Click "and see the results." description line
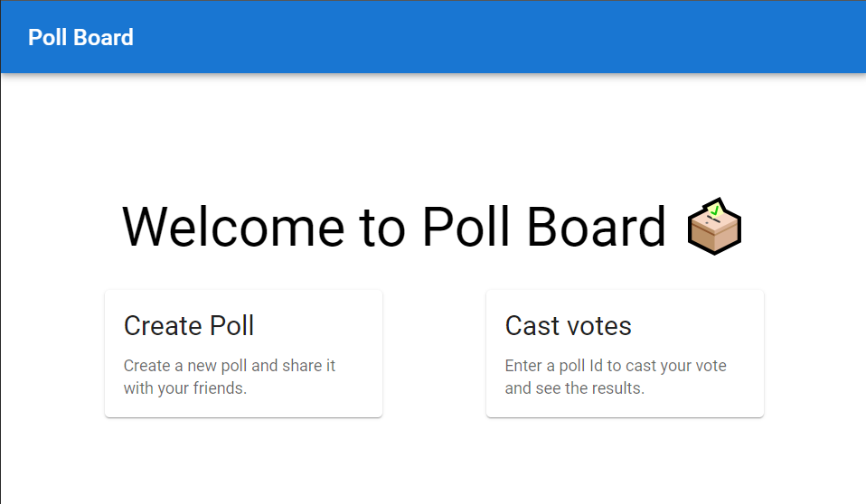866x504 pixels. [x=574, y=388]
